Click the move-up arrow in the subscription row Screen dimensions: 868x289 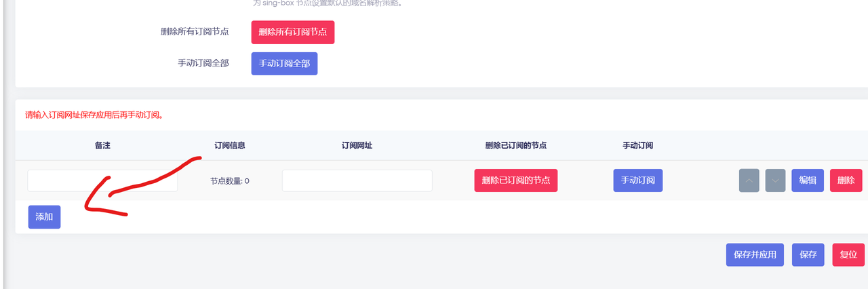[x=749, y=180]
